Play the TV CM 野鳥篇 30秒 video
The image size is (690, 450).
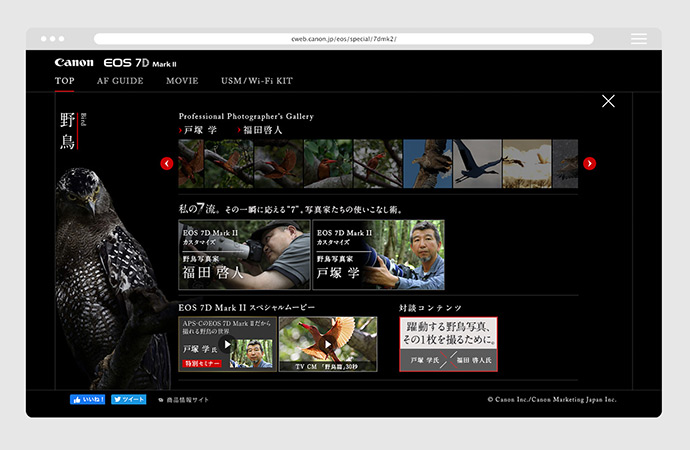(x=328, y=344)
